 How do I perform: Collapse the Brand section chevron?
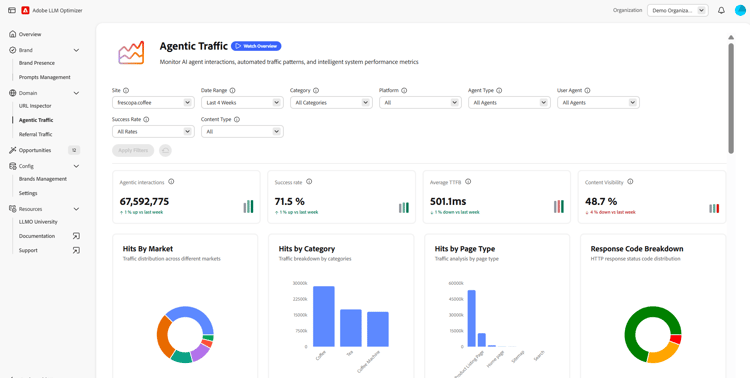pos(76,50)
